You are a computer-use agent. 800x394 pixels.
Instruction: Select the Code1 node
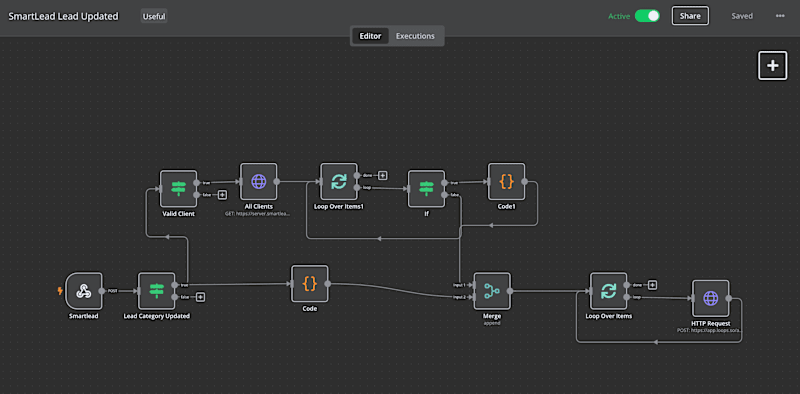(506, 182)
